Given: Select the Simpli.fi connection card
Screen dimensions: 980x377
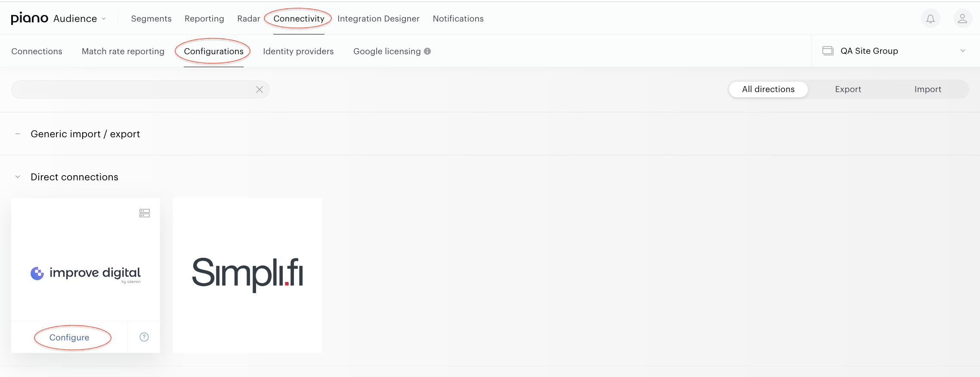Looking at the screenshot, I should pos(247,275).
